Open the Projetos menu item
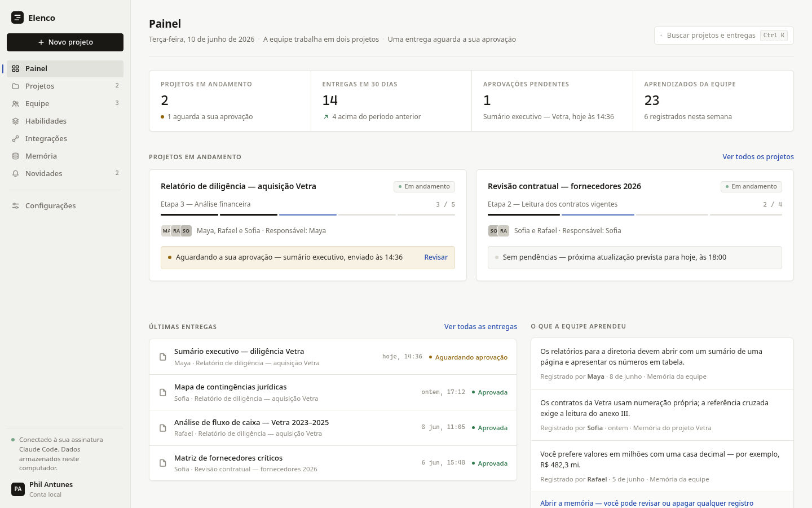 (65, 86)
